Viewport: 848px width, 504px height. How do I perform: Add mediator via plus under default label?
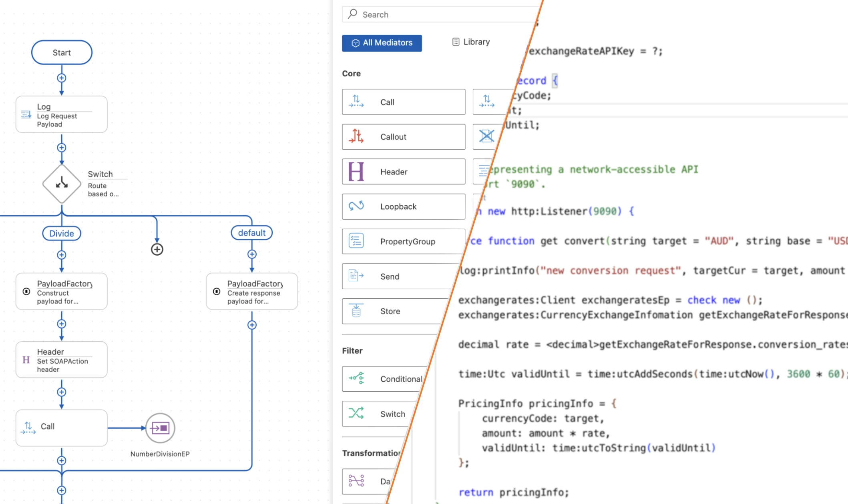click(x=252, y=254)
